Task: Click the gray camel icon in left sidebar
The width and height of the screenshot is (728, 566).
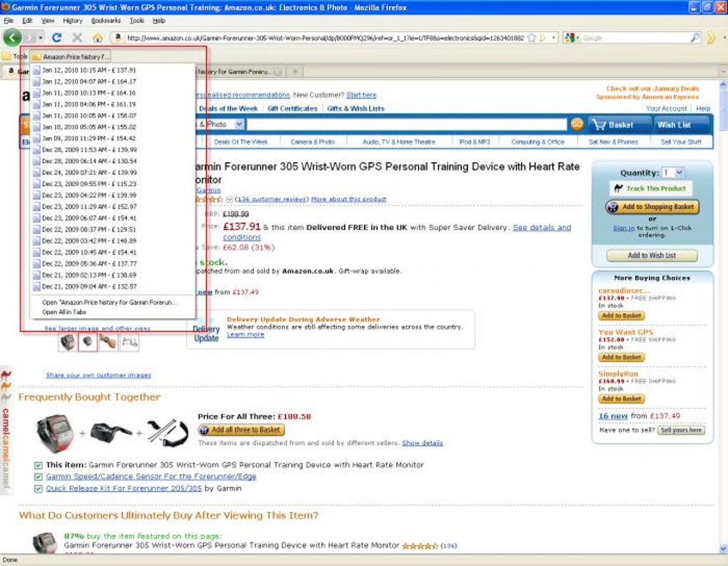Action: (x=6, y=398)
